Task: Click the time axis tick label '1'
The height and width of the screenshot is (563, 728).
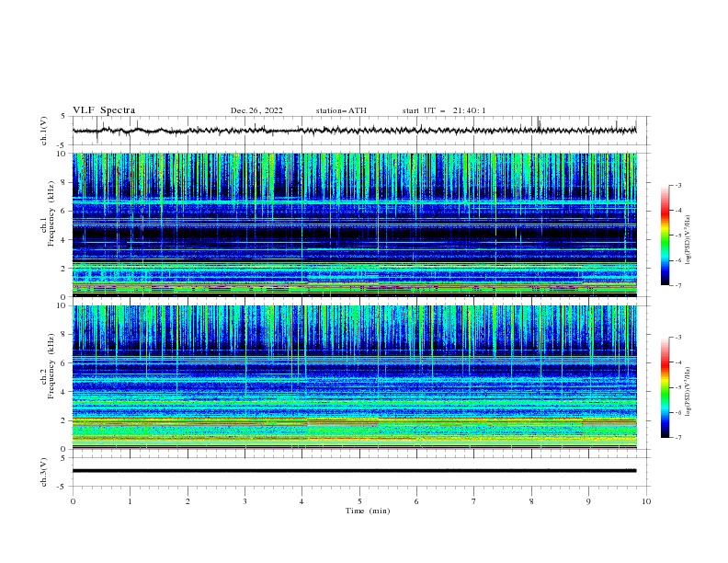Action: (x=130, y=501)
